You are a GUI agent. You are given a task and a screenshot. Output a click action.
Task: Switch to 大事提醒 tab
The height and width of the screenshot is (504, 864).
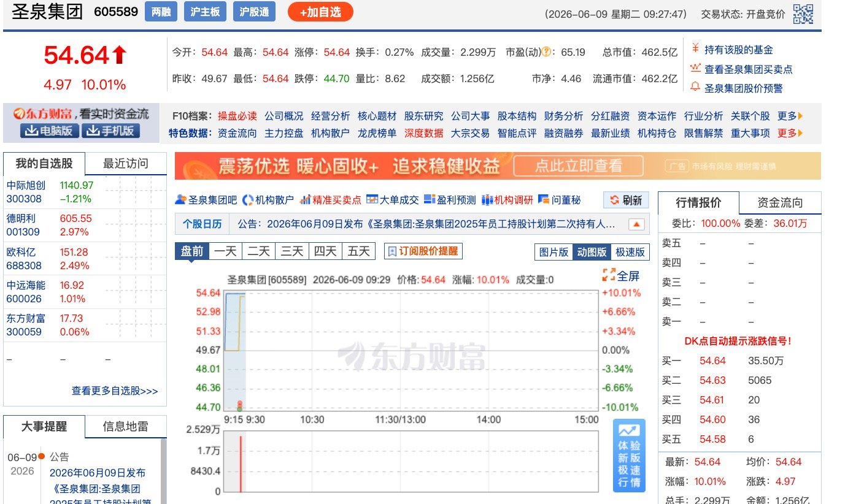(44, 427)
